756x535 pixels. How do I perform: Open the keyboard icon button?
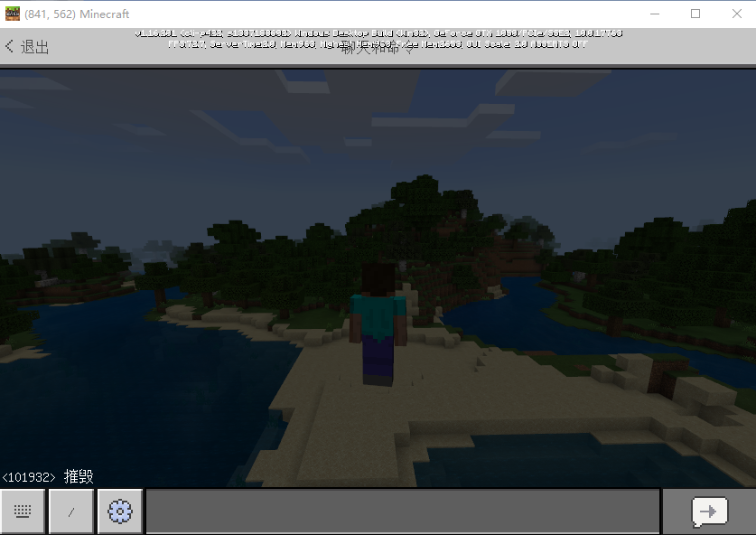click(23, 512)
